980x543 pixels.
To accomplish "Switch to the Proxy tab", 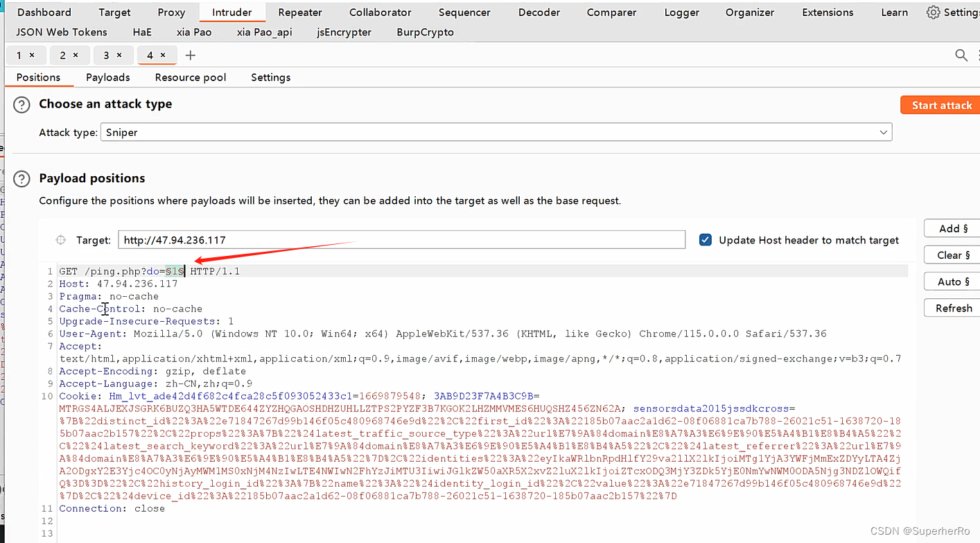I will (x=171, y=12).
